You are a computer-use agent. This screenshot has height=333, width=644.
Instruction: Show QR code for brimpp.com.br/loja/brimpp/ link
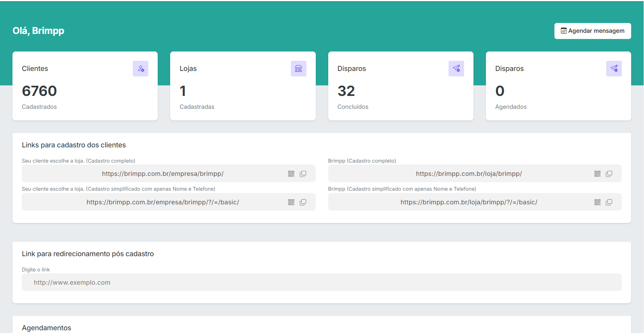point(597,174)
